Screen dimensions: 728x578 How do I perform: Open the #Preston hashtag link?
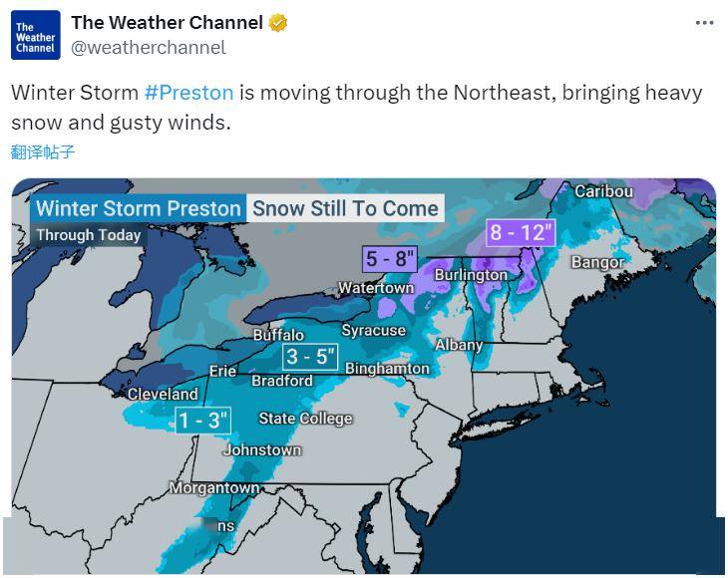[188, 93]
